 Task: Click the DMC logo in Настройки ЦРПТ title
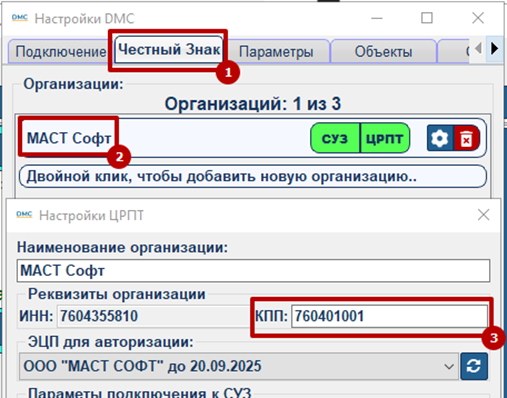(24, 215)
